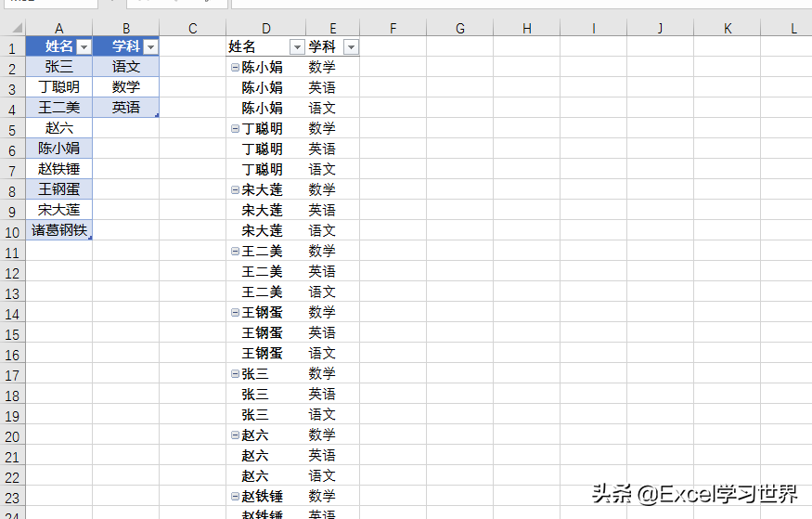Click cell B2 containing 语文
Image resolution: width=812 pixels, height=519 pixels.
(126, 67)
